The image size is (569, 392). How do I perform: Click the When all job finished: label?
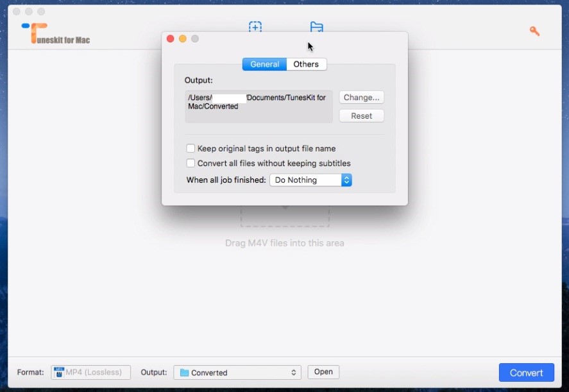pyautogui.click(x=226, y=180)
